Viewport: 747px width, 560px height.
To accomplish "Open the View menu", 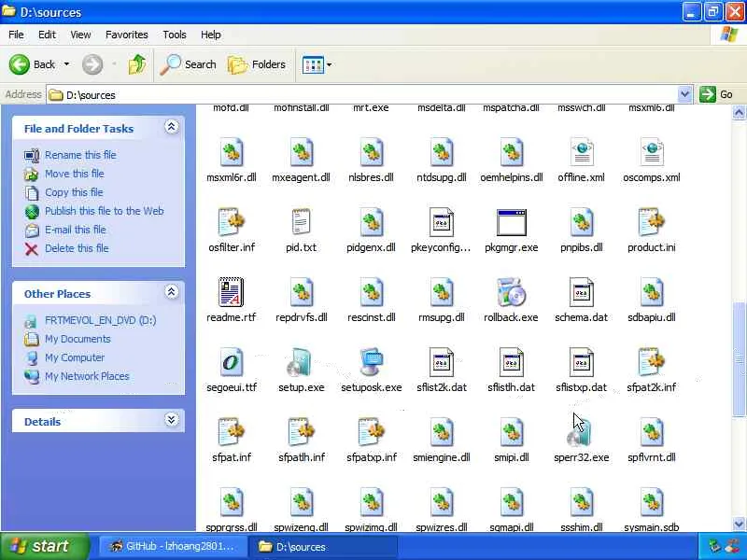I will (x=80, y=35).
